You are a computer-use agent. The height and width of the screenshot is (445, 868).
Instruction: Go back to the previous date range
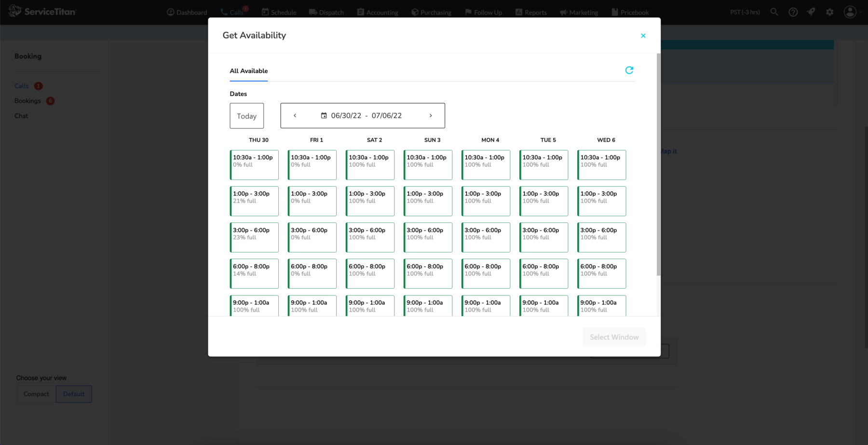point(295,115)
